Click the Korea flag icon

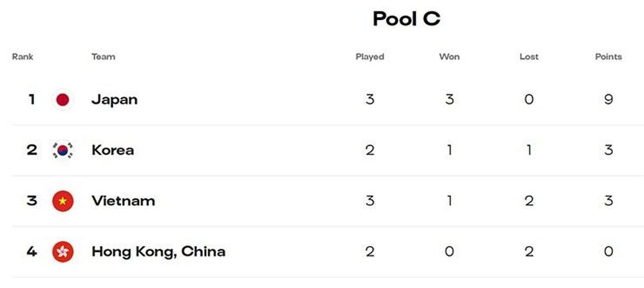[x=63, y=150]
